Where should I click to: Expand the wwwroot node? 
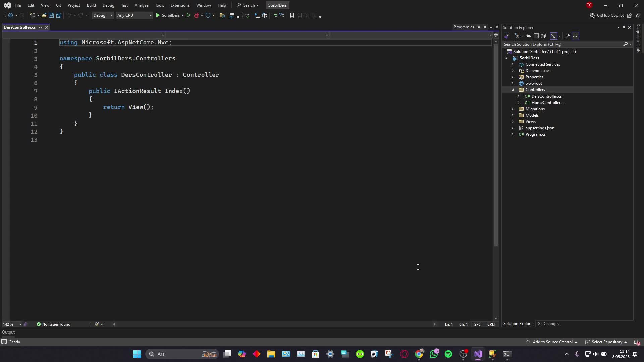(512, 83)
